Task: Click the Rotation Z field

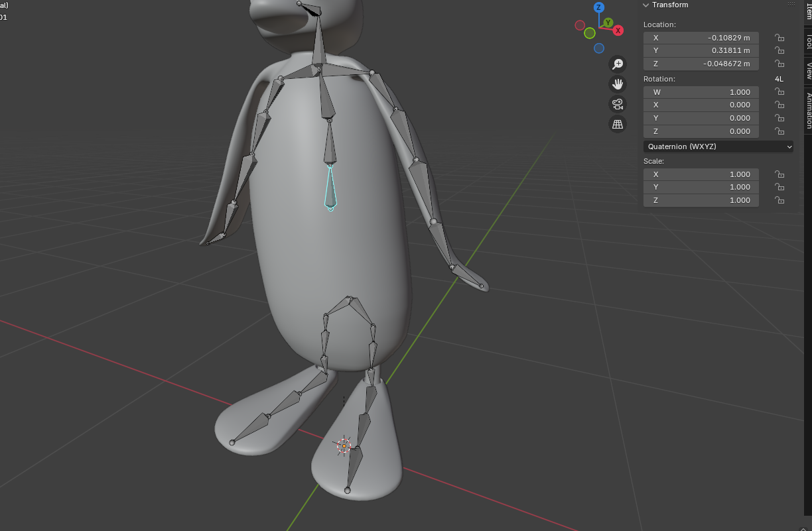Action: [701, 131]
